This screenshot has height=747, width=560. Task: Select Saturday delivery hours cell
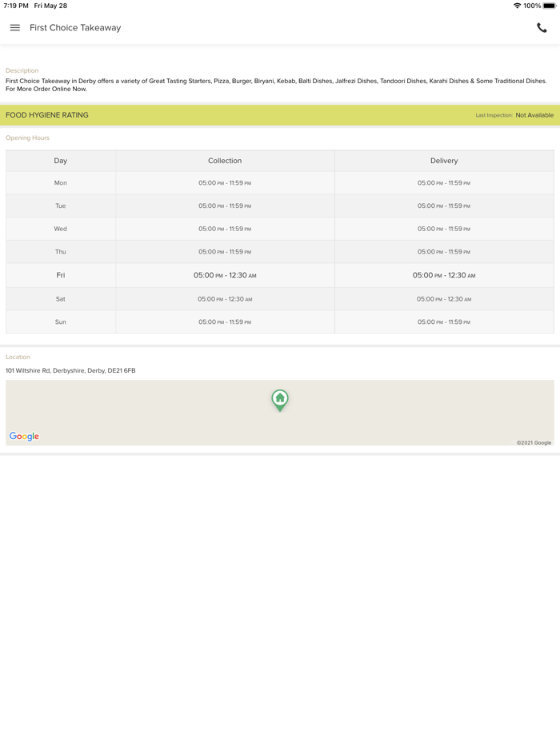click(x=444, y=299)
